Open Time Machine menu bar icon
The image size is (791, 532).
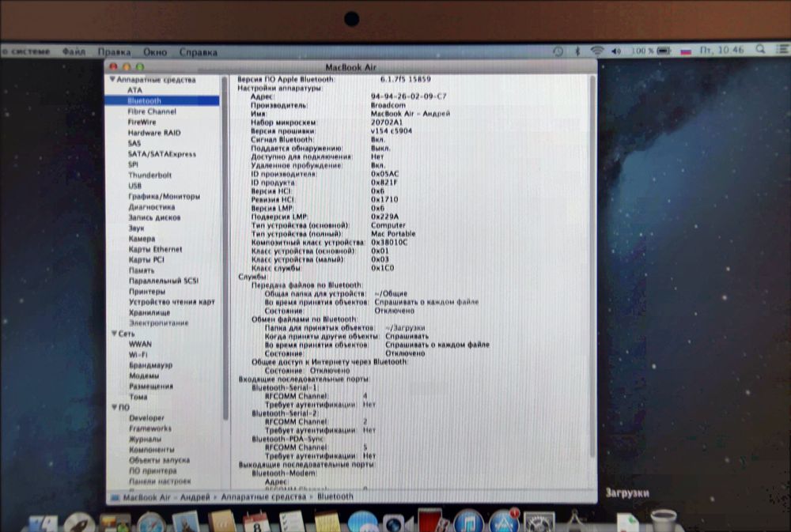coord(558,51)
